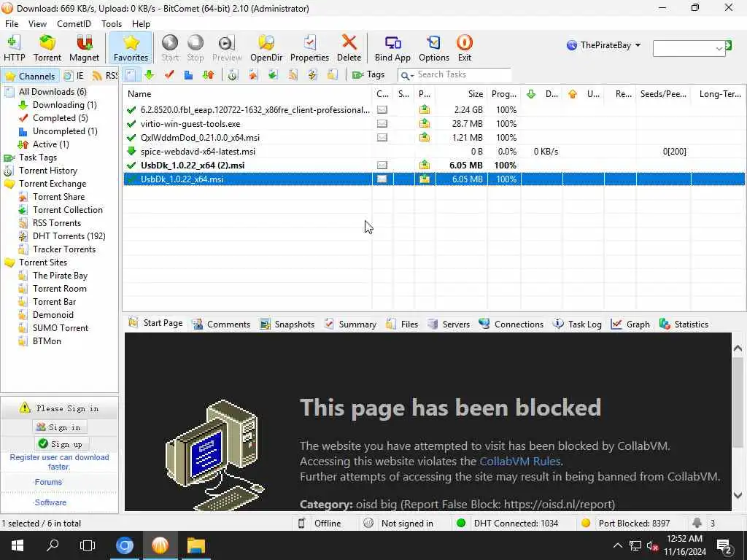Switch to the Connections tab

511,324
